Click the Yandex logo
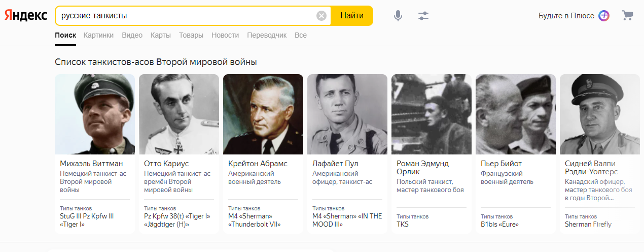The width and height of the screenshot is (644, 252). coord(26,16)
